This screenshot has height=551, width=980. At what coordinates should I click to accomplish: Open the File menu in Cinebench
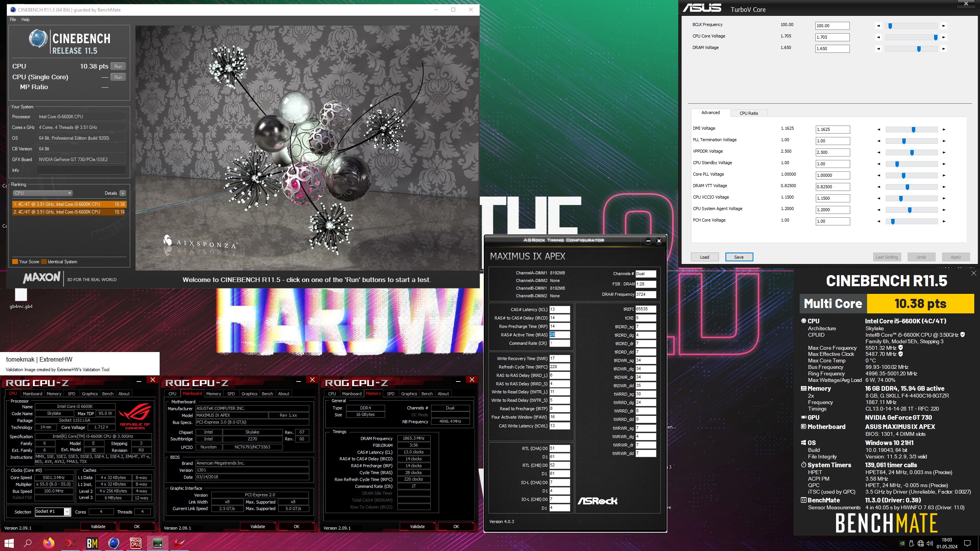(x=13, y=20)
